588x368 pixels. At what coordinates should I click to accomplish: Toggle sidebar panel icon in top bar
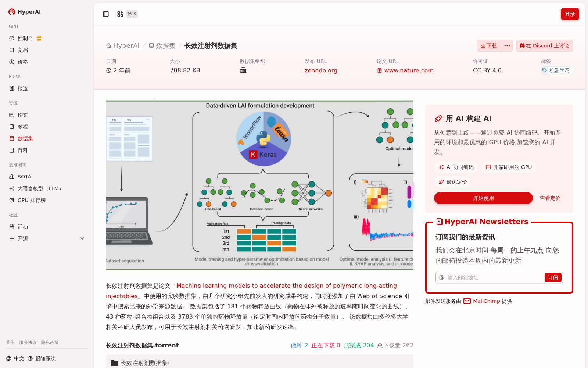pos(106,14)
